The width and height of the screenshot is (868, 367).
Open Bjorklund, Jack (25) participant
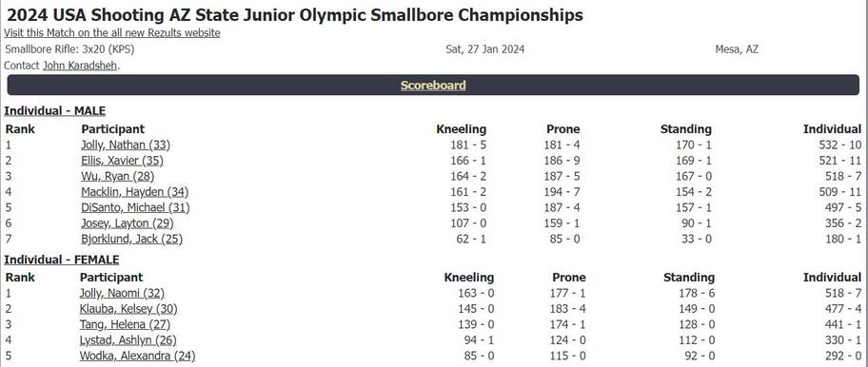[131, 240]
